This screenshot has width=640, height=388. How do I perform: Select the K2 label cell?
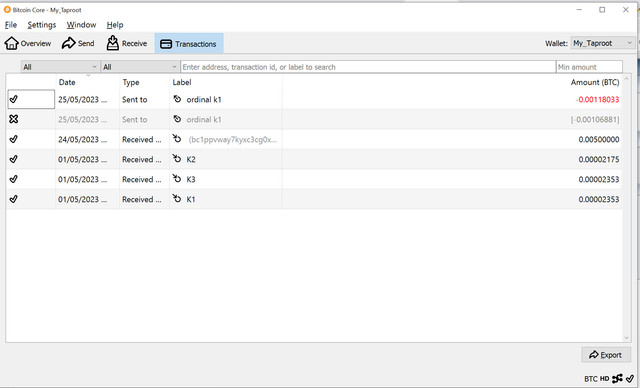point(226,159)
